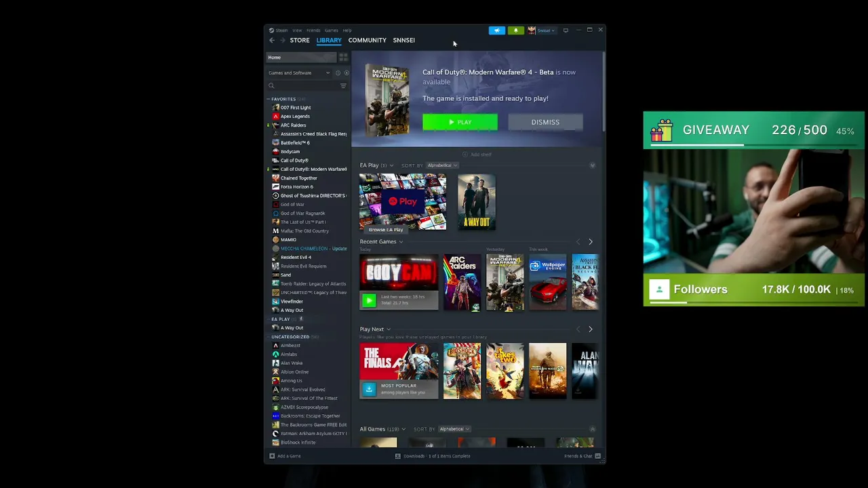868x488 pixels.
Task: Open the Help menu
Action: pyautogui.click(x=347, y=30)
